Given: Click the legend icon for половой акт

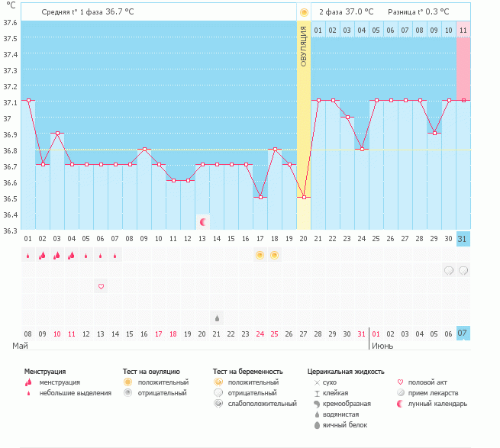Looking at the screenshot, I should [400, 382].
